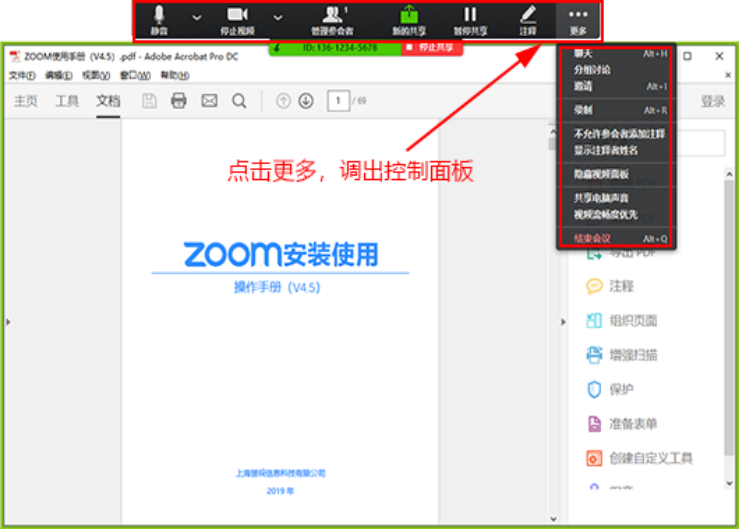Viewport: 739px width, 530px height.
Task: Open the manage participants panel
Action: tap(332, 20)
